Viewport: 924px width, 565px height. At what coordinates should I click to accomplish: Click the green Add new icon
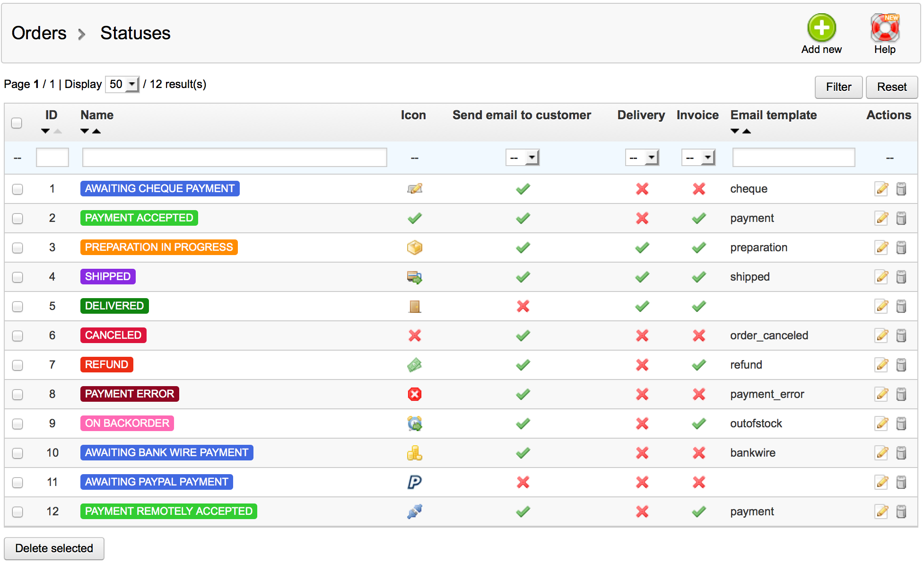pyautogui.click(x=821, y=27)
